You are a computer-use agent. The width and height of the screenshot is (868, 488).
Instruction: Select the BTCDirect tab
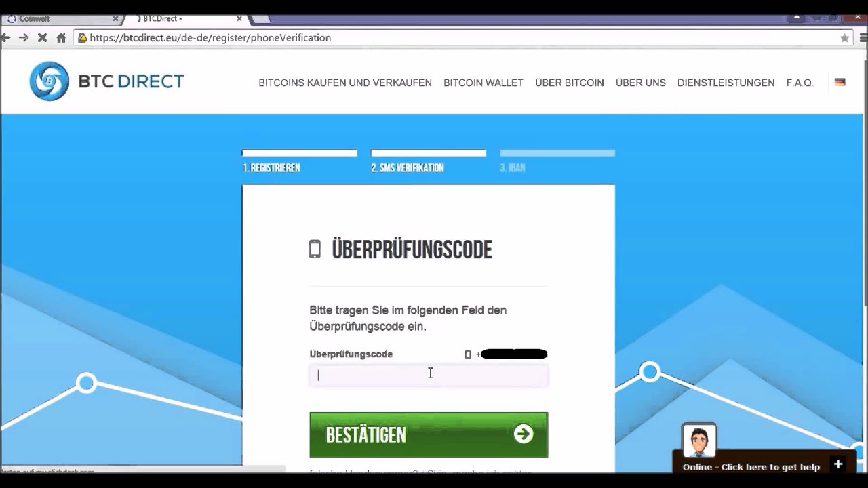pos(186,19)
